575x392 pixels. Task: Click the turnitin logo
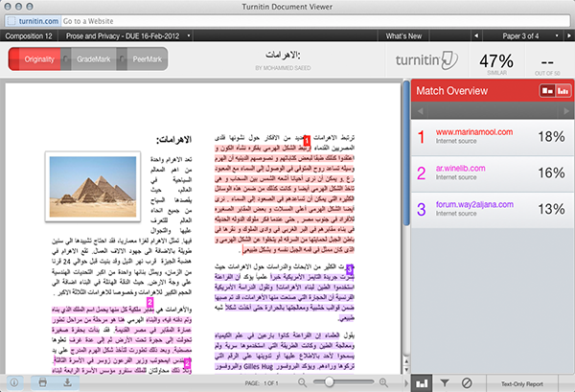click(x=426, y=60)
